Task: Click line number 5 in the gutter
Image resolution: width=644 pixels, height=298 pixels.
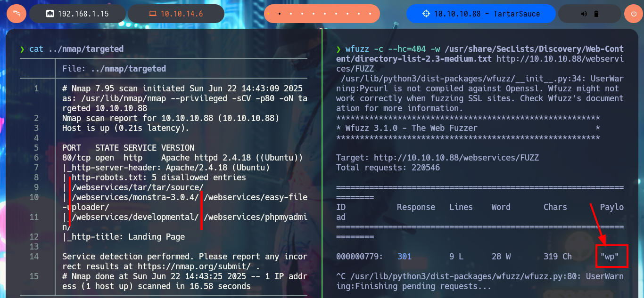Action: (x=36, y=148)
